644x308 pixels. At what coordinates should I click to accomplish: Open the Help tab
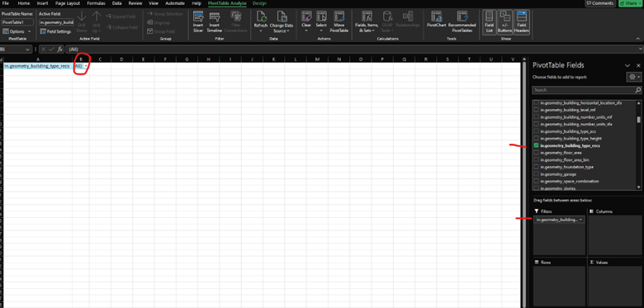[x=197, y=3]
